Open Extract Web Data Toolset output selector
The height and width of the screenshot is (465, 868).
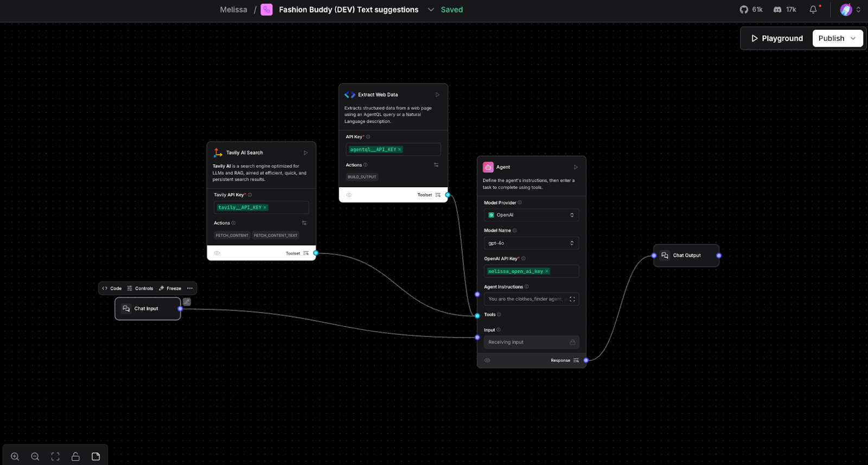pos(438,195)
